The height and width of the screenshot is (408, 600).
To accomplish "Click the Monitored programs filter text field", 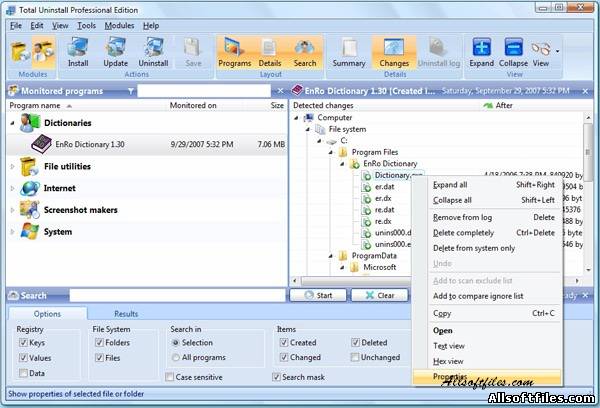I will coord(204,91).
